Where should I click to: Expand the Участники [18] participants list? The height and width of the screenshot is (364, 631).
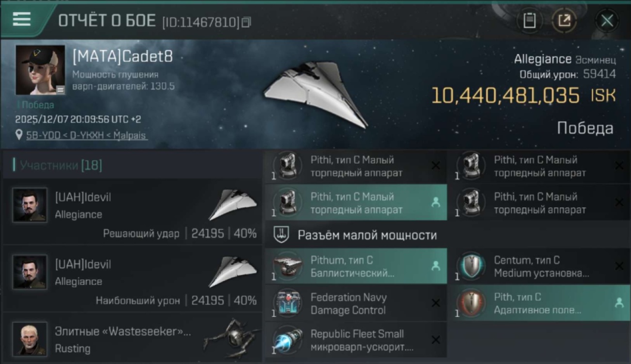61,165
